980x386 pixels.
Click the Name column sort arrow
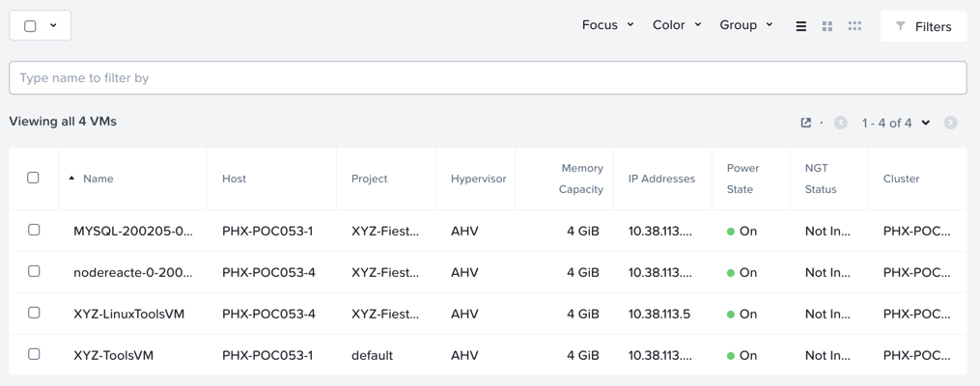coord(71,178)
